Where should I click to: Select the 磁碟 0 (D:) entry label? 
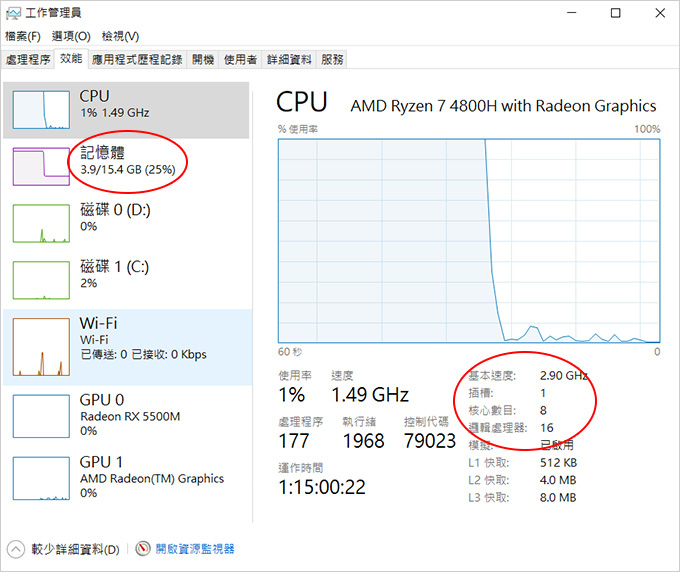[x=115, y=210]
